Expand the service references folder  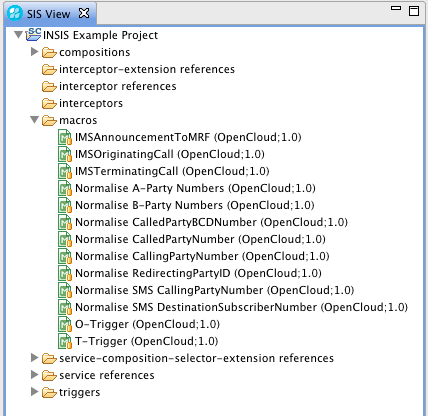click(34, 375)
